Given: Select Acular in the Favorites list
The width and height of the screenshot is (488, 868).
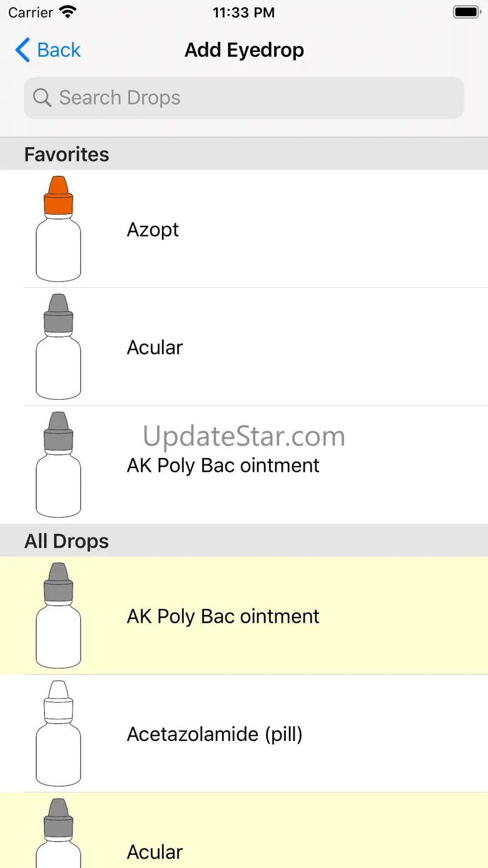Looking at the screenshot, I should (x=244, y=347).
